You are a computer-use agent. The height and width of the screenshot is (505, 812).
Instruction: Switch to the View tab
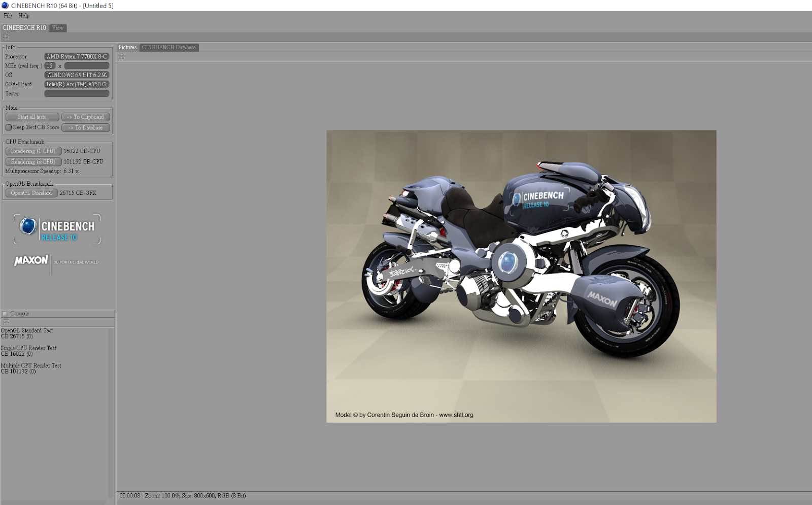58,28
